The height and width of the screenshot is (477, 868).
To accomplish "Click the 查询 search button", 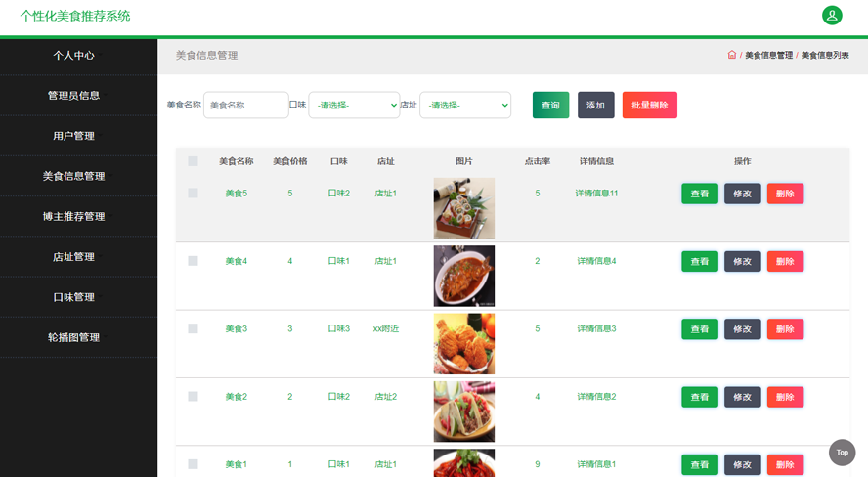I will (550, 105).
